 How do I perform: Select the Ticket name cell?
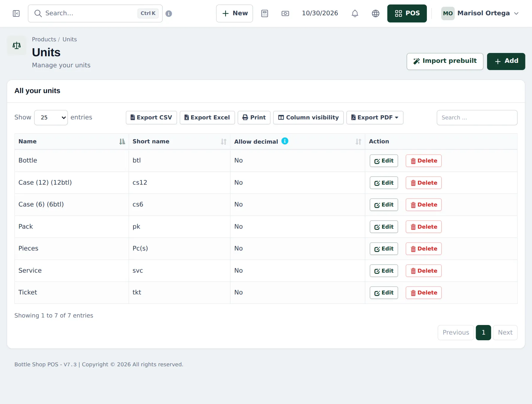[x=72, y=292]
